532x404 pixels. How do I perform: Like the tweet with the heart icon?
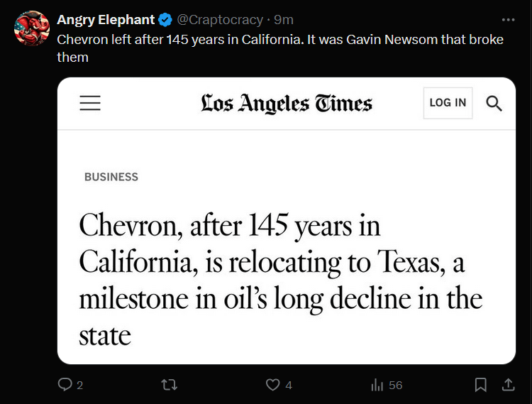(x=272, y=385)
